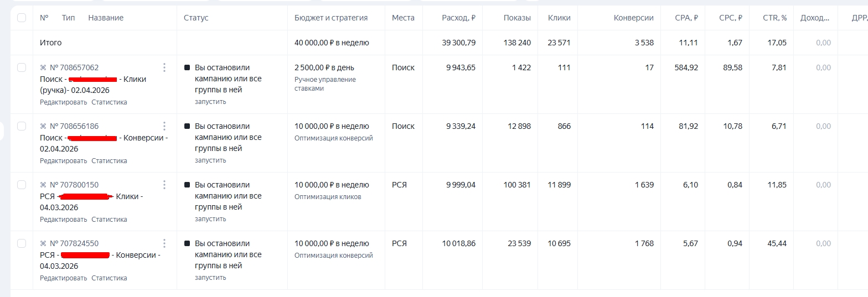
Task: Select checkbox for campaign 707824550
Action: coord(22,243)
